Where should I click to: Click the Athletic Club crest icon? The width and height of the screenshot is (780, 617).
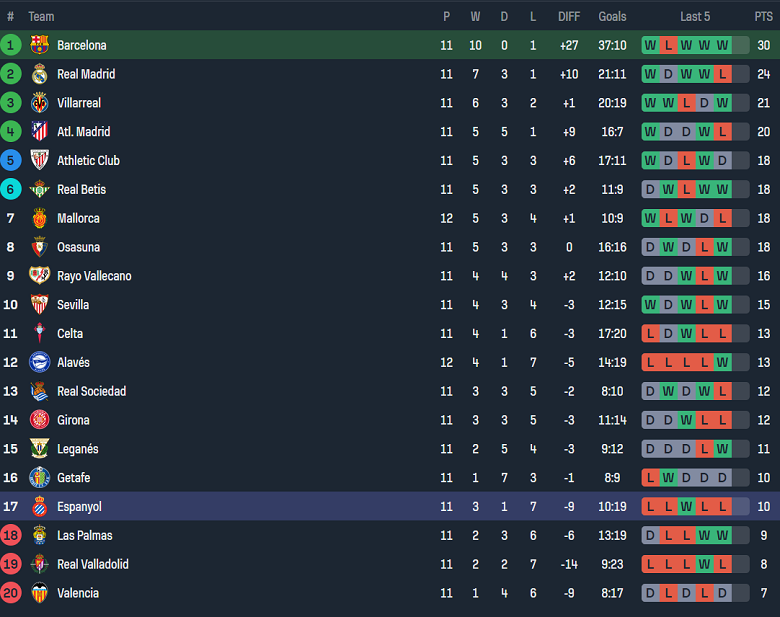click(x=39, y=160)
